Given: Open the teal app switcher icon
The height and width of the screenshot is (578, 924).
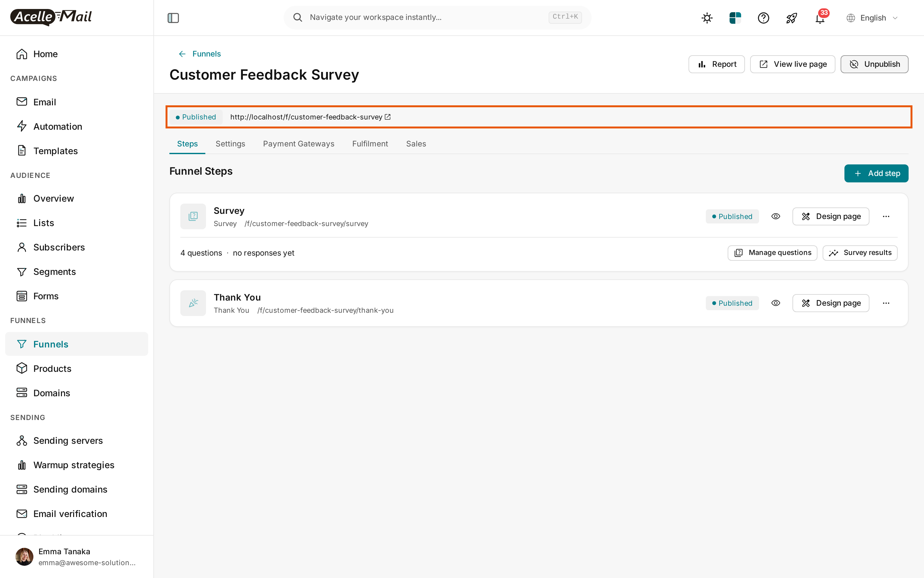Looking at the screenshot, I should pyautogui.click(x=735, y=18).
